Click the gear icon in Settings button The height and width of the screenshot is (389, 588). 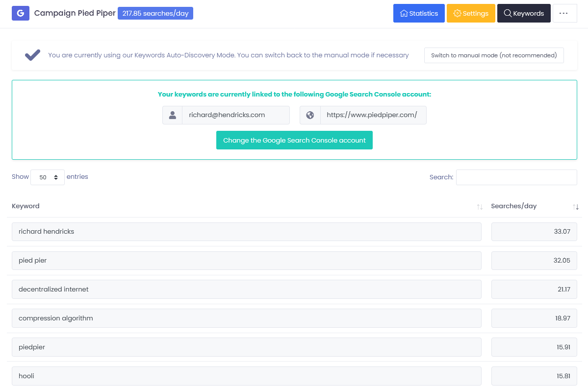[457, 14]
